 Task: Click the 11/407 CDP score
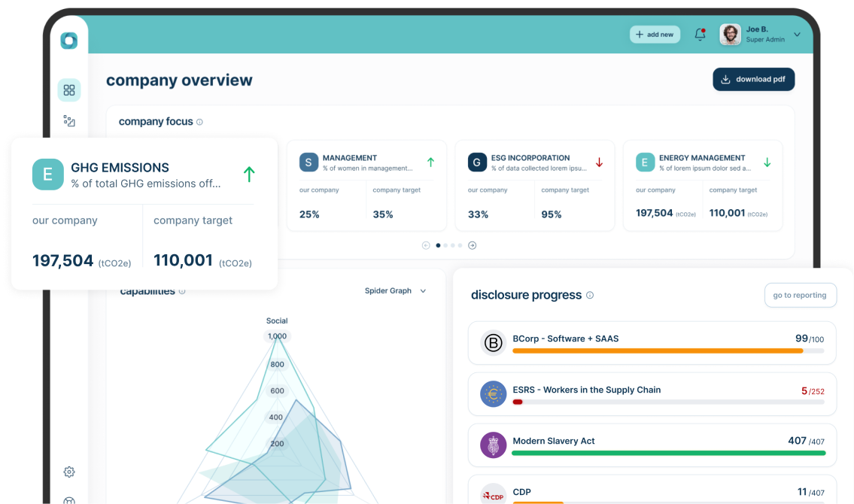pos(811,492)
